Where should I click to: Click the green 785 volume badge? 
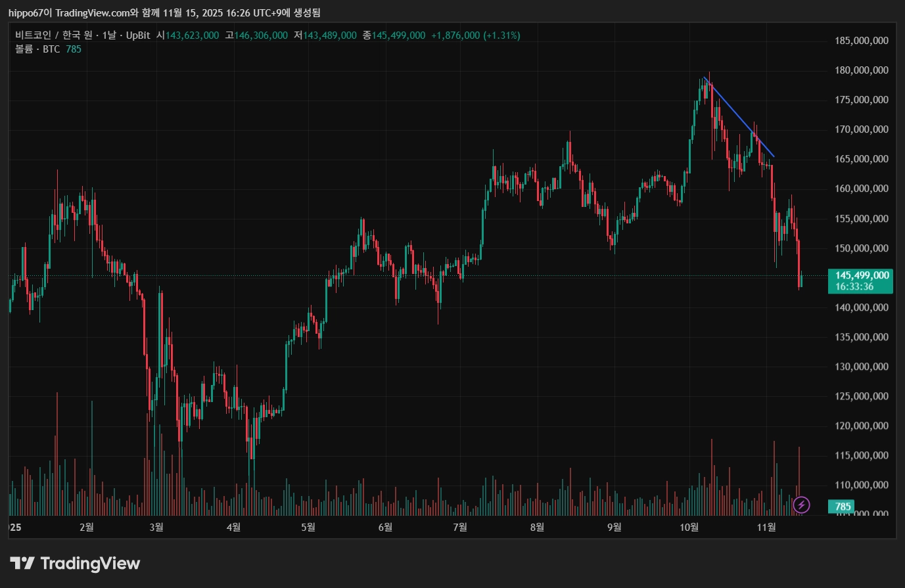[843, 506]
